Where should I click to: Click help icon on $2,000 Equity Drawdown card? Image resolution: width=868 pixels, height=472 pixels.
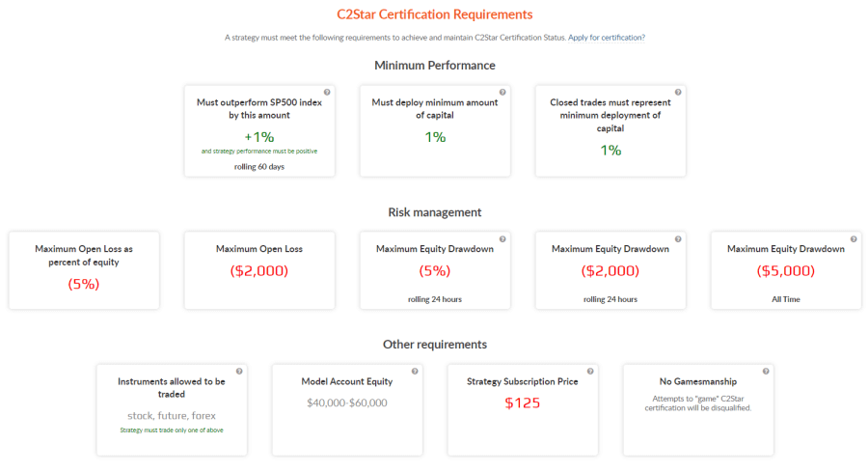click(678, 238)
